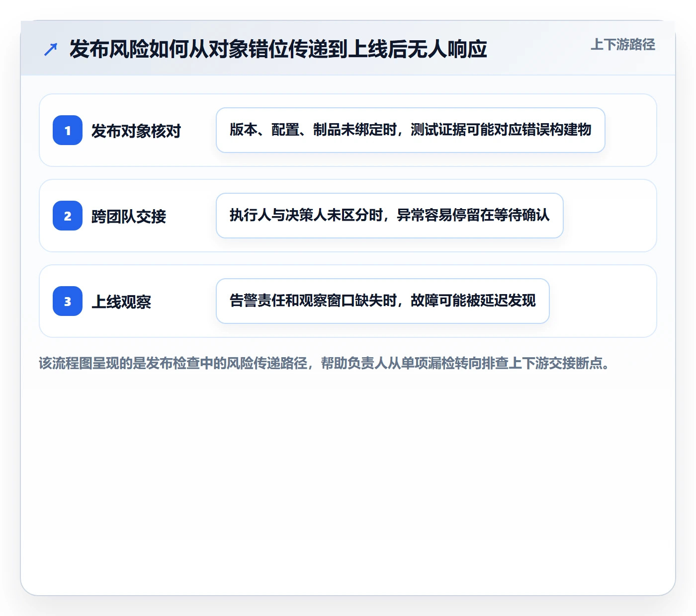Click the blue arrow icon beside the title
The image size is (696, 616).
pos(51,49)
